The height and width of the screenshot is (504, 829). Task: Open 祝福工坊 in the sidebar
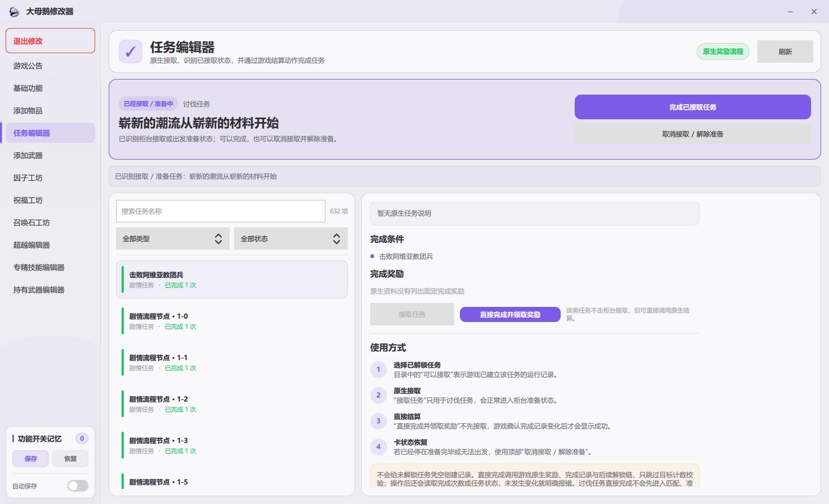[x=50, y=200]
